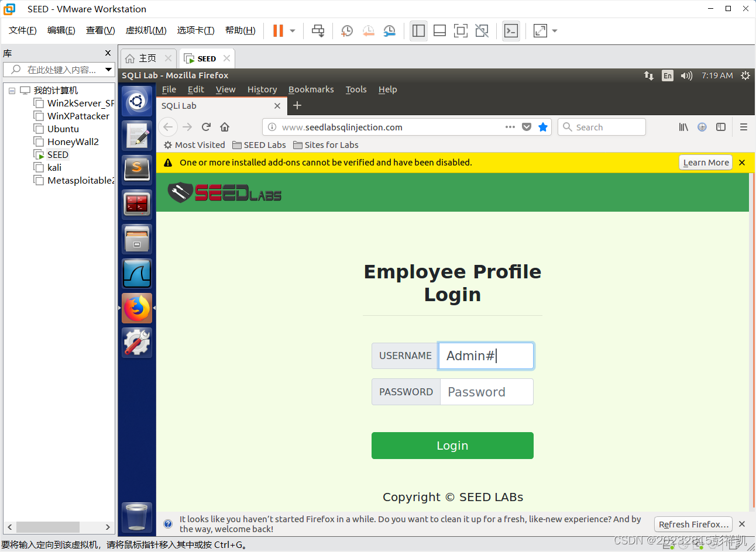Click the Firefox launcher icon

137,308
